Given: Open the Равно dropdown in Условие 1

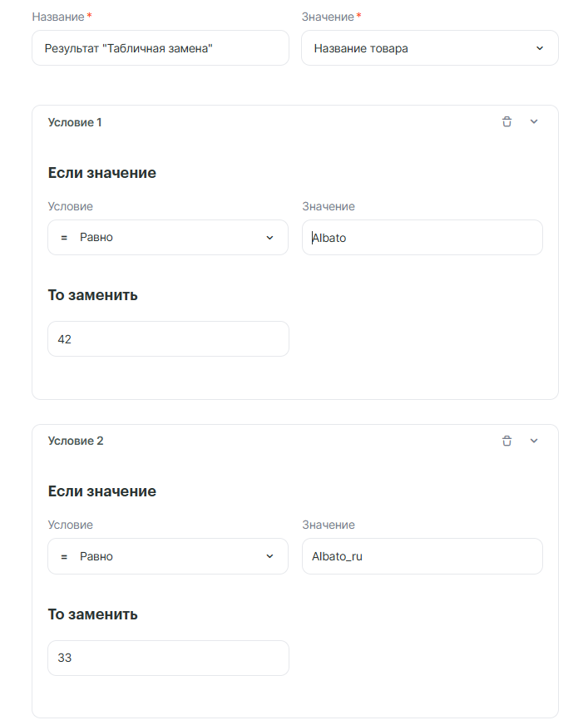Looking at the screenshot, I should (167, 238).
